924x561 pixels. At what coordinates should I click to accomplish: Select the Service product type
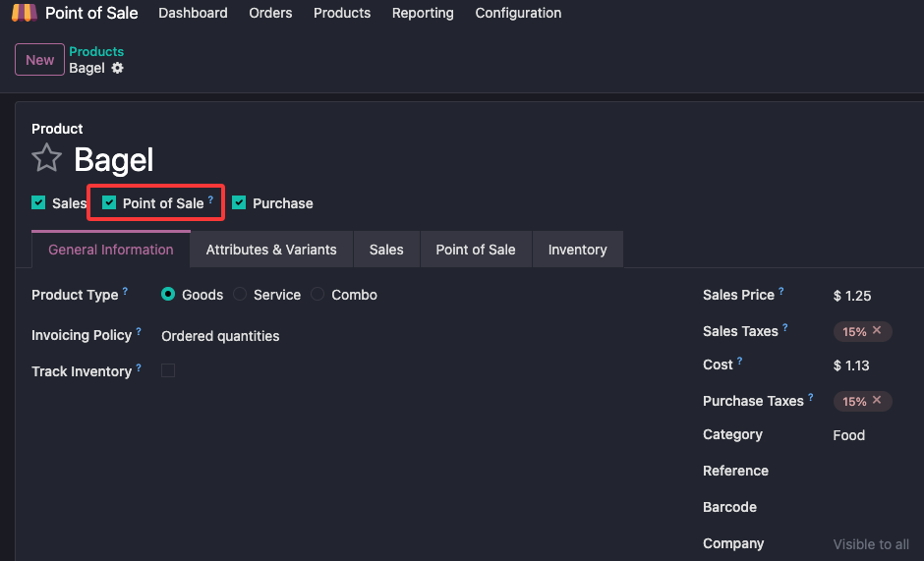pos(240,295)
